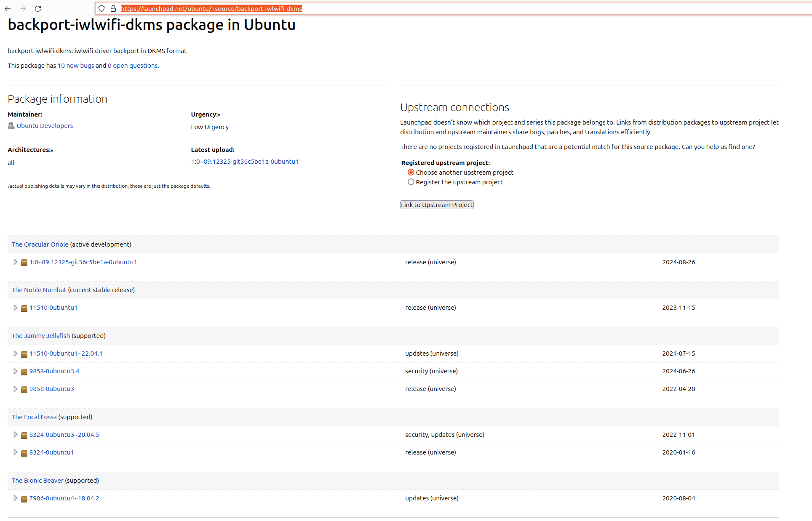Click the 'Upstream connections' heading
Screen dimensions: 812x521
click(454, 107)
